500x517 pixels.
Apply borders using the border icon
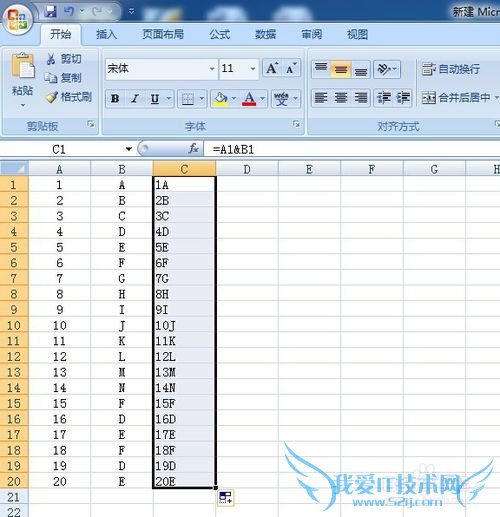tap(188, 99)
